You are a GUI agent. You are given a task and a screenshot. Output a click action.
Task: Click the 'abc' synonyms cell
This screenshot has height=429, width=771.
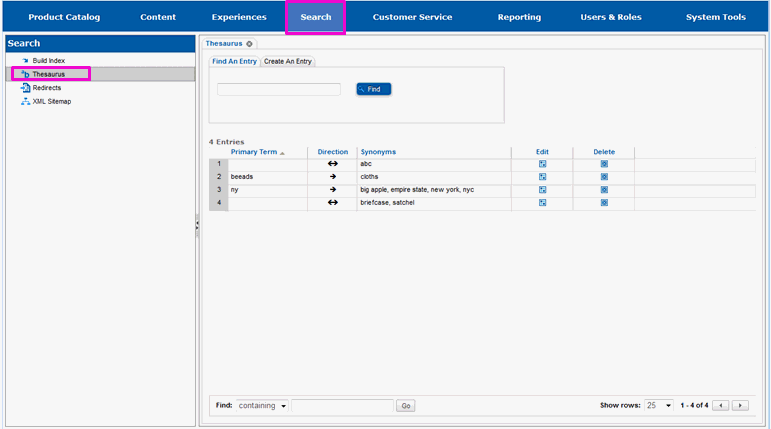coord(434,164)
